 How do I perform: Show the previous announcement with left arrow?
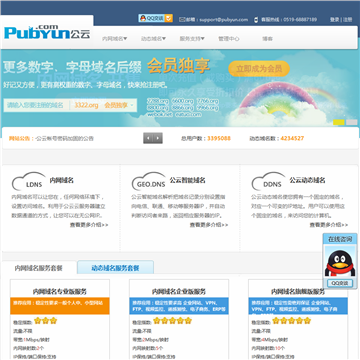coord(148,138)
